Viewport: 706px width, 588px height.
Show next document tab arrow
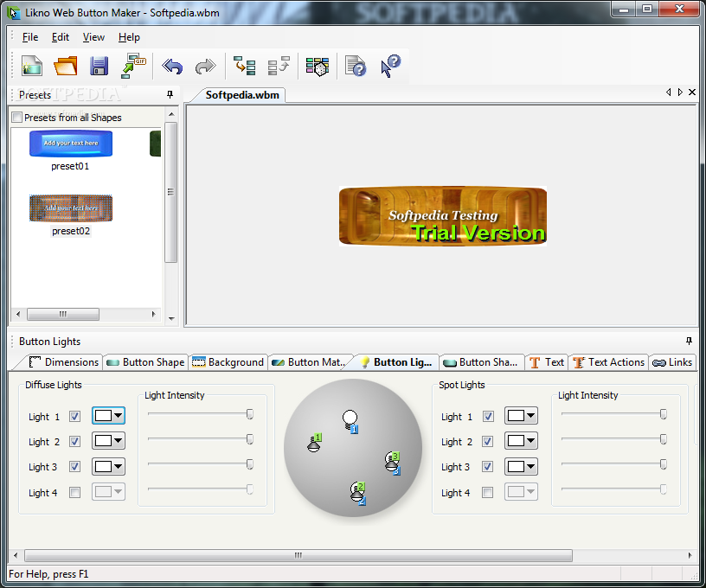tap(680, 93)
